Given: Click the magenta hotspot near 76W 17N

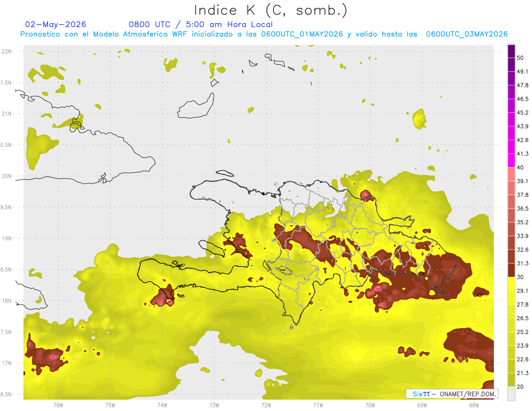Looking at the screenshot, I should click(53, 356).
